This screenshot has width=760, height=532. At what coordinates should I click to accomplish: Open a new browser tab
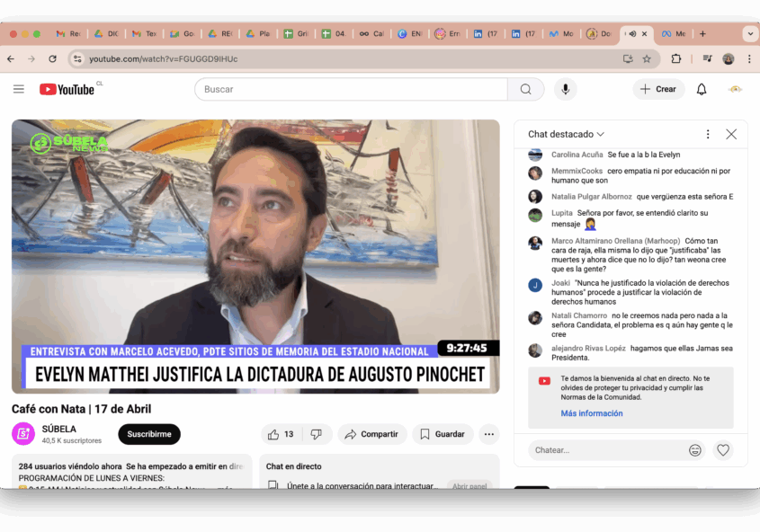point(702,33)
